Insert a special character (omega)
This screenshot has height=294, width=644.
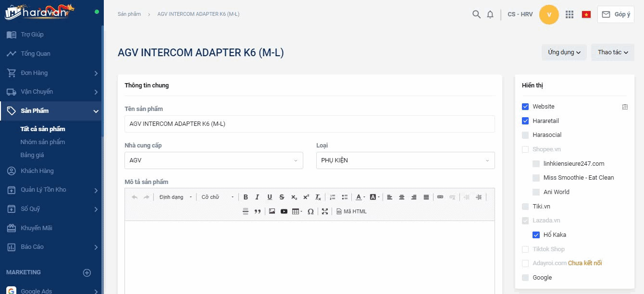pyautogui.click(x=310, y=211)
